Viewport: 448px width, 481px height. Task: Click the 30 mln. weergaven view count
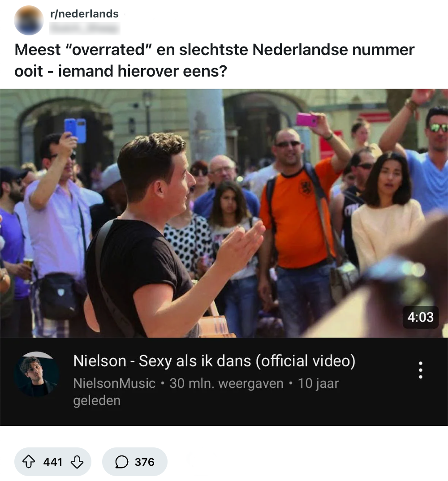[x=226, y=383]
